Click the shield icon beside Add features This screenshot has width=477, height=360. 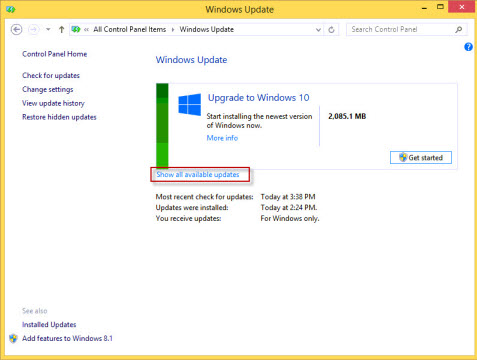(x=13, y=338)
